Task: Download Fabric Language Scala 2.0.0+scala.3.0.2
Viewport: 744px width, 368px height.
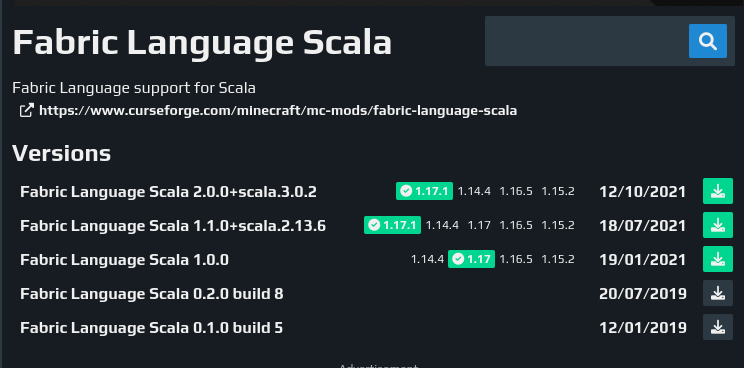Action: [717, 191]
